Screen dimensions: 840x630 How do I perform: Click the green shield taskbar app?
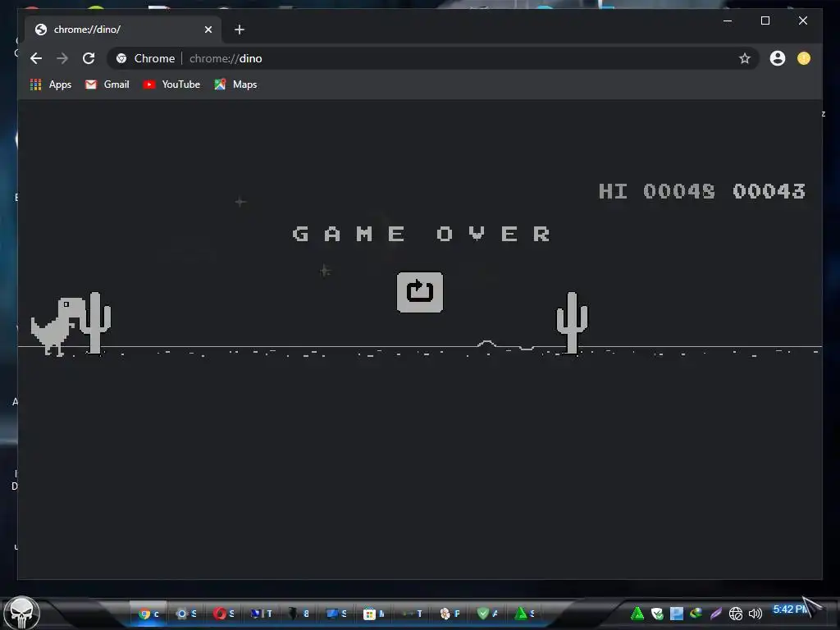pos(487,614)
